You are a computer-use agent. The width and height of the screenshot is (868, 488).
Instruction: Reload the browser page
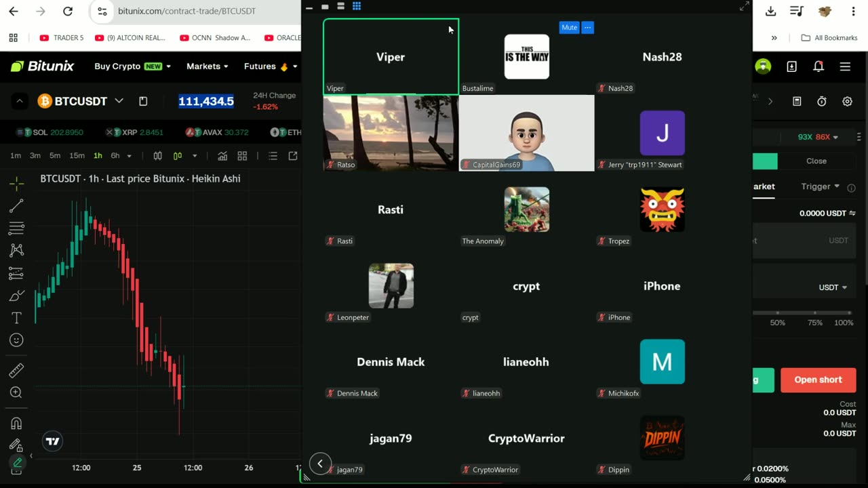[68, 12]
